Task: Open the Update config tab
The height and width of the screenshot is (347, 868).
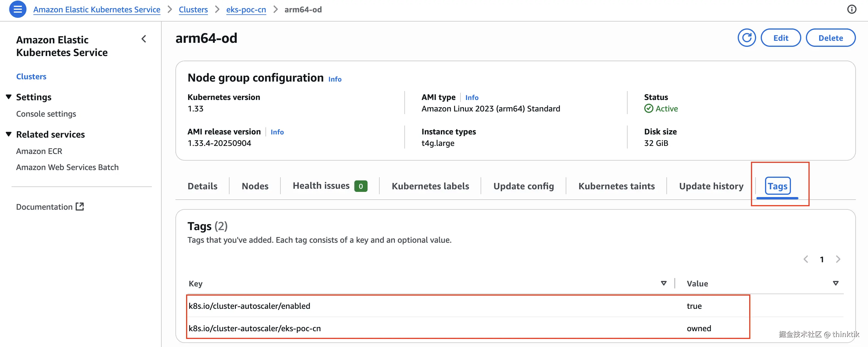Action: point(524,186)
